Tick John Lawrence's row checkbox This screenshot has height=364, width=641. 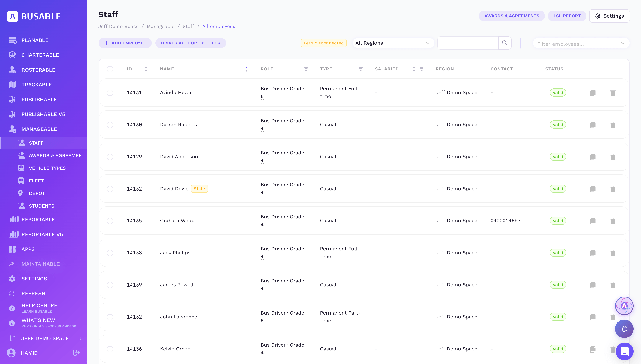110,317
